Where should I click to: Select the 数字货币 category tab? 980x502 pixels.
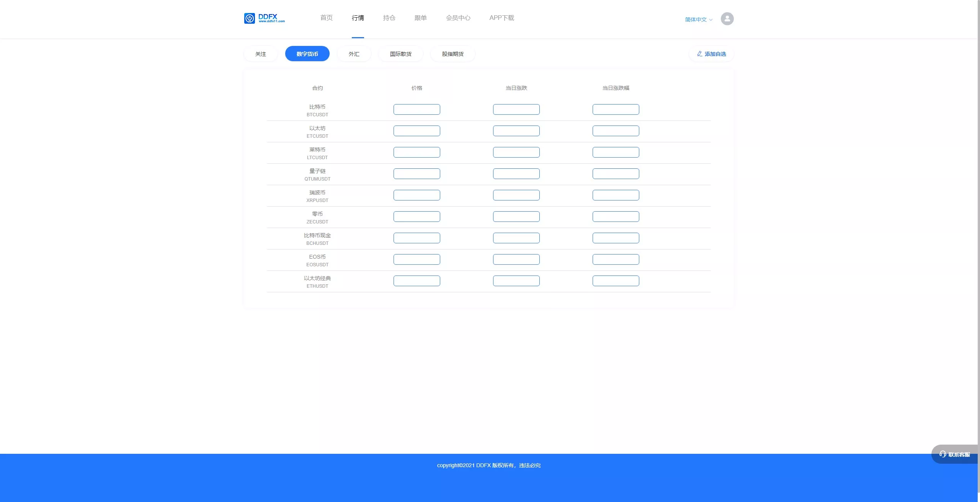(307, 54)
